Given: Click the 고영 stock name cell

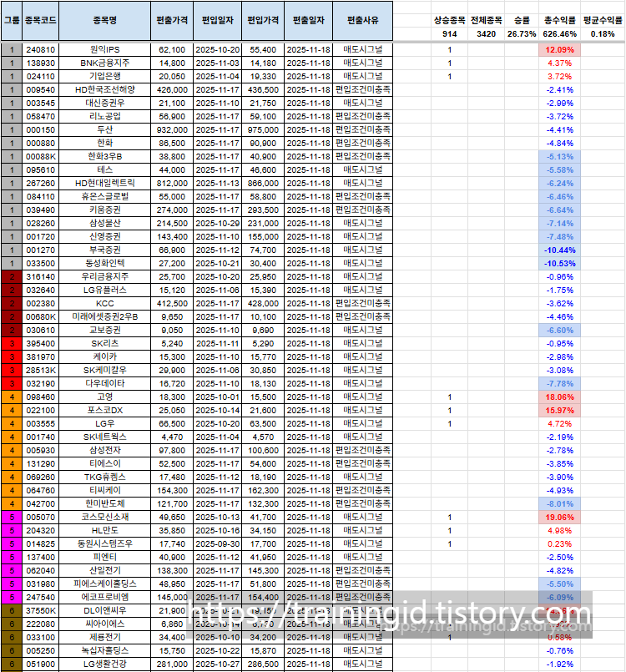Looking at the screenshot, I should pos(105,397).
